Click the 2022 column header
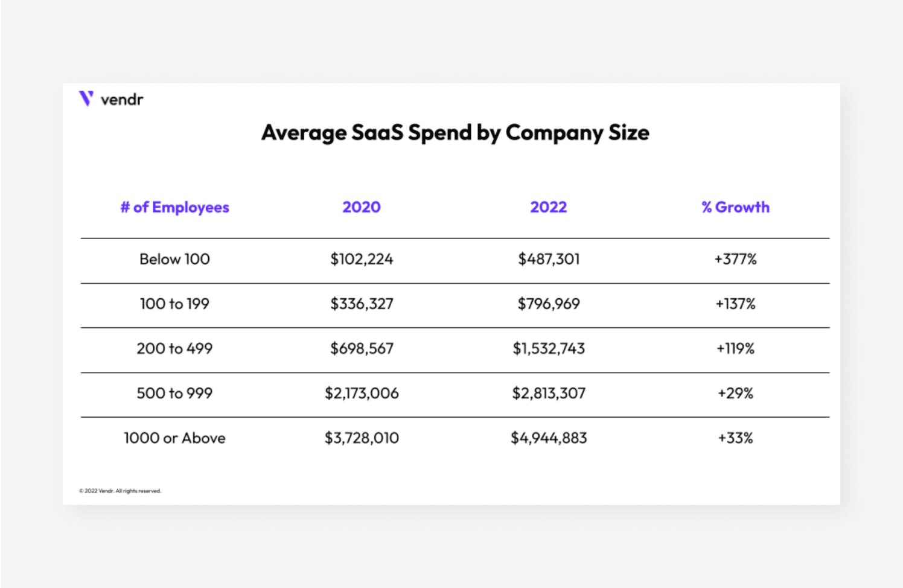The width and height of the screenshot is (903, 588). pyautogui.click(x=548, y=207)
